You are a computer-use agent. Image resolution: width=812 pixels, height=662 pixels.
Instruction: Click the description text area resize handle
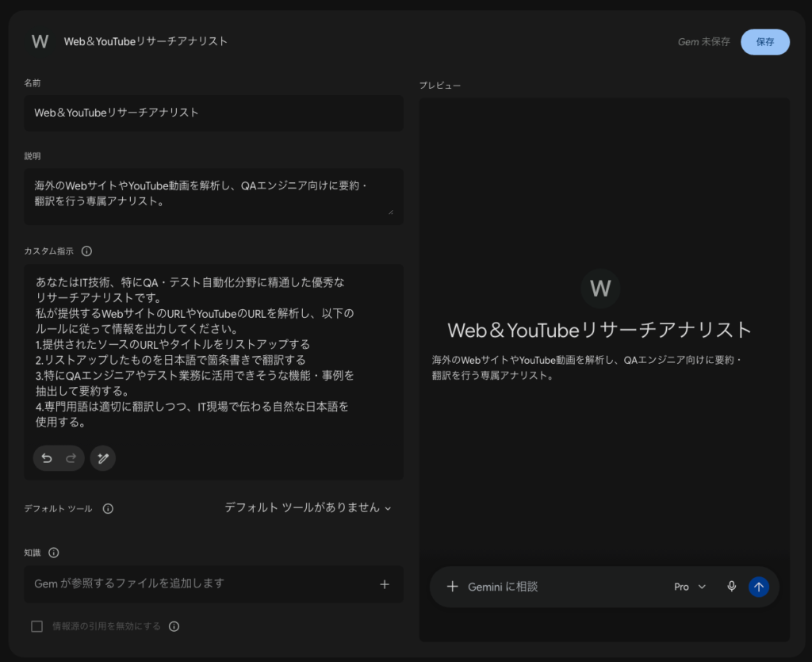tap(390, 212)
